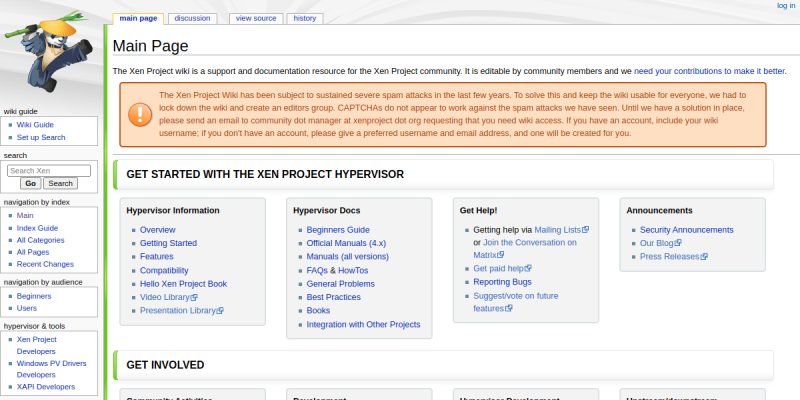Image resolution: width=800 pixels, height=400 pixels.
Task: Open the Reporting Bugs link
Action: coord(503,282)
